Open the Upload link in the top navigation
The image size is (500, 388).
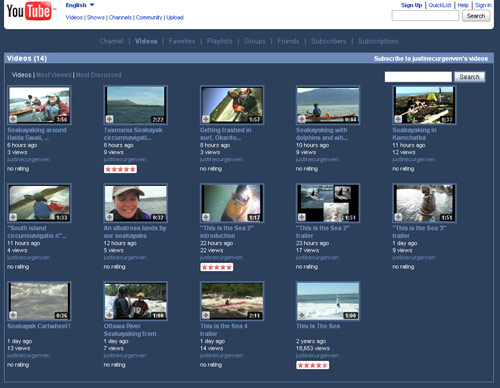click(175, 17)
